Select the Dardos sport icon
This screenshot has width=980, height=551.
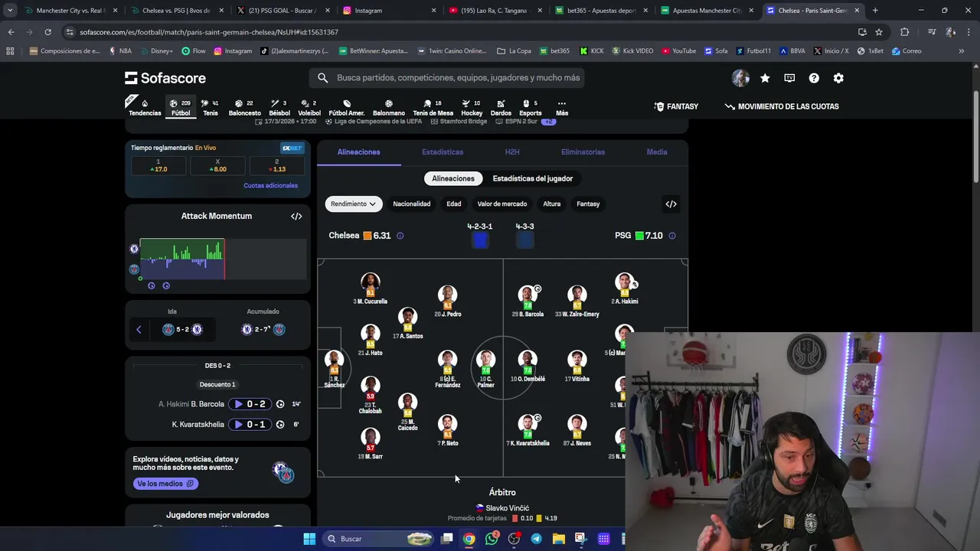point(501,108)
